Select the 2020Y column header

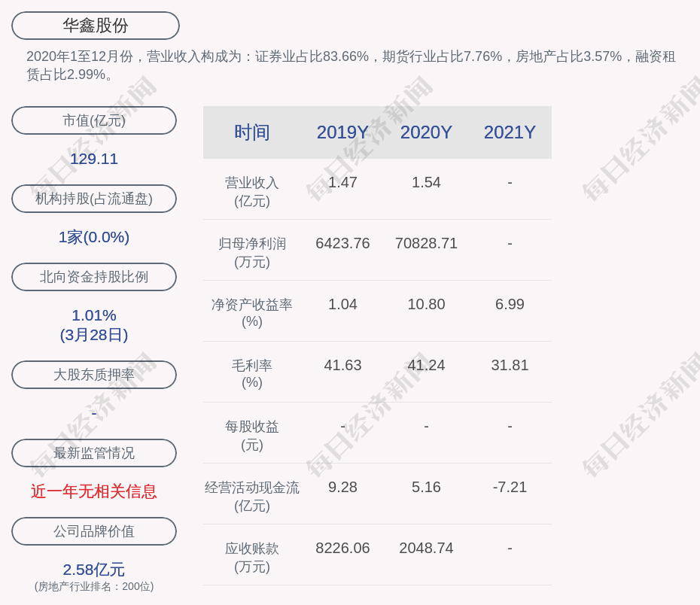click(426, 132)
